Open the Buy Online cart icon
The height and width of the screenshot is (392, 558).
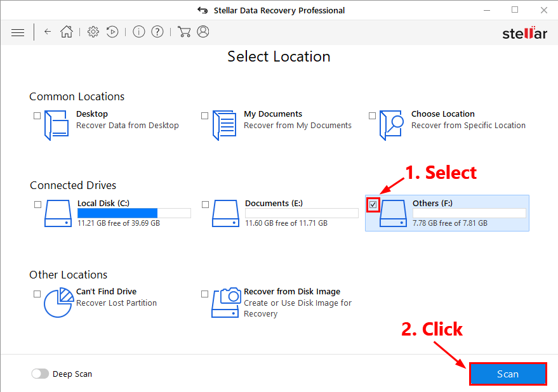(x=184, y=32)
